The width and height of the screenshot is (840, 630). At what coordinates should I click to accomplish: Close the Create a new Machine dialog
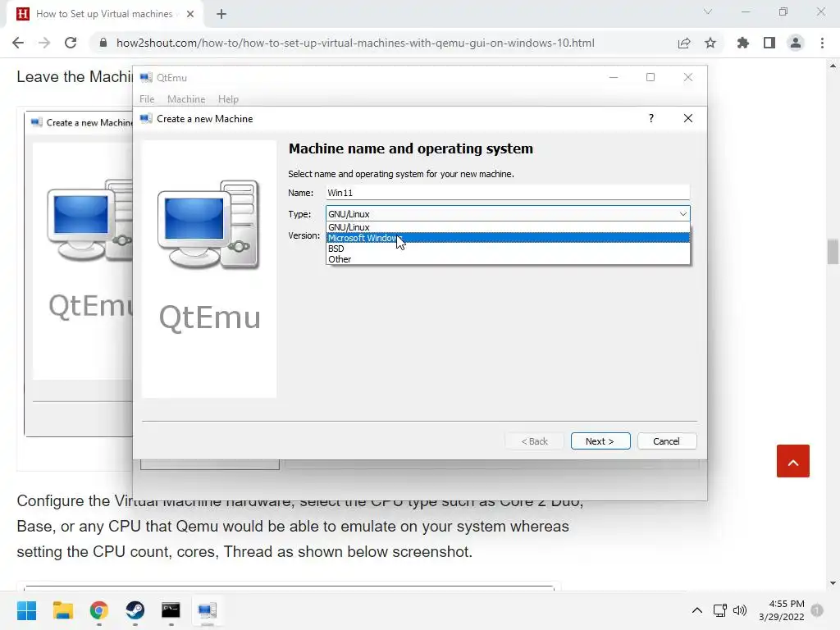click(x=688, y=118)
